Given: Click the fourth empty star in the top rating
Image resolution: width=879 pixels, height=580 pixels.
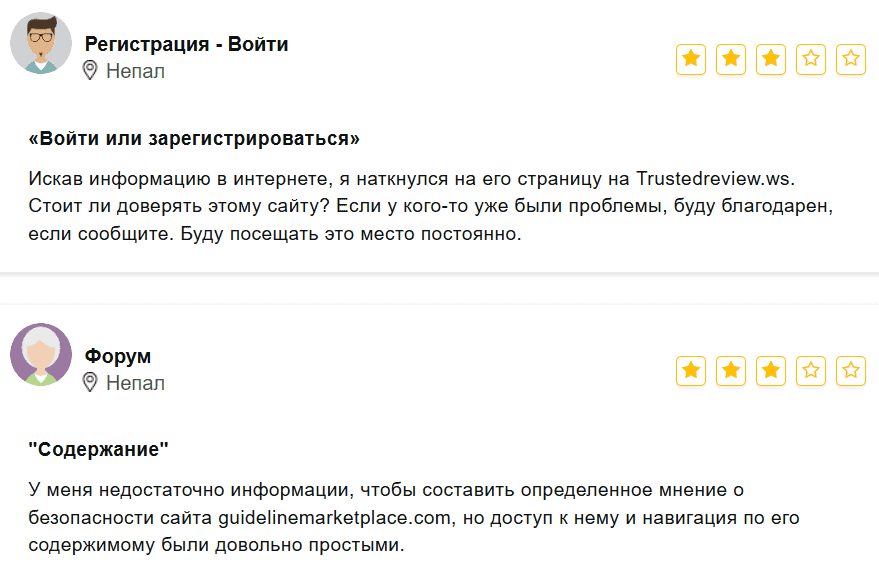Looking at the screenshot, I should click(810, 59).
